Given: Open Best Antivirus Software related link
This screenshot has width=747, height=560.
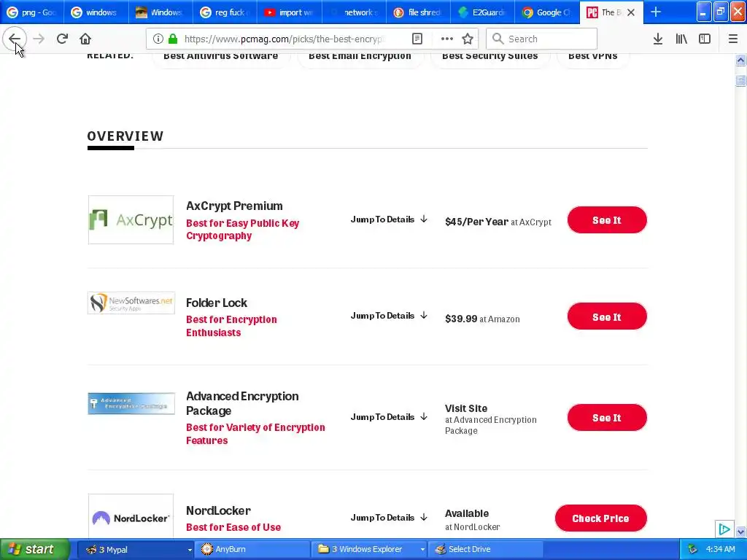Looking at the screenshot, I should [x=220, y=56].
